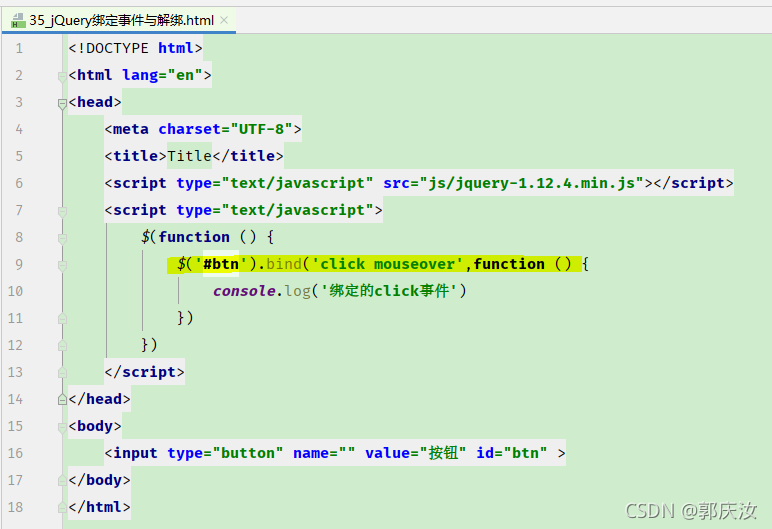The image size is (772, 529).
Task: Click line number 1 in the gutter
Action: [x=19, y=48]
